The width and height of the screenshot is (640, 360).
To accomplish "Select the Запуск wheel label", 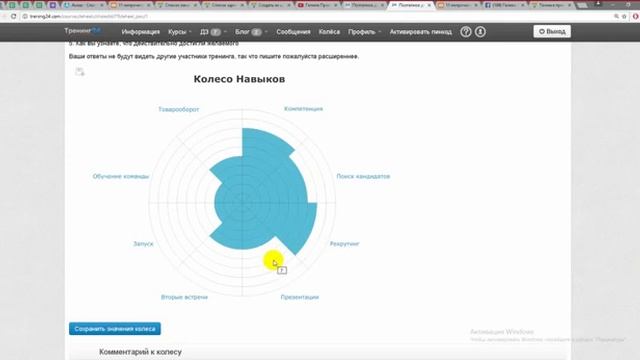I will [x=143, y=244].
